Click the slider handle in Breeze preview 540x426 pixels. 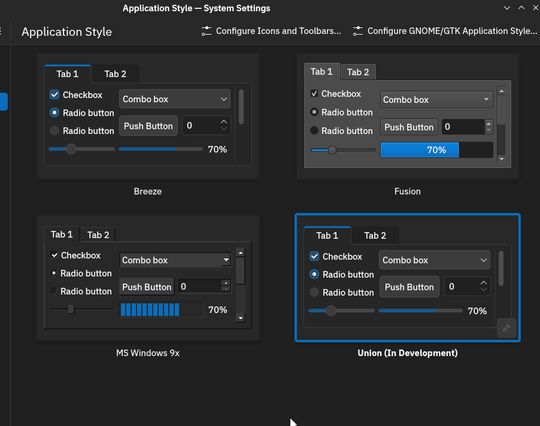pos(71,149)
